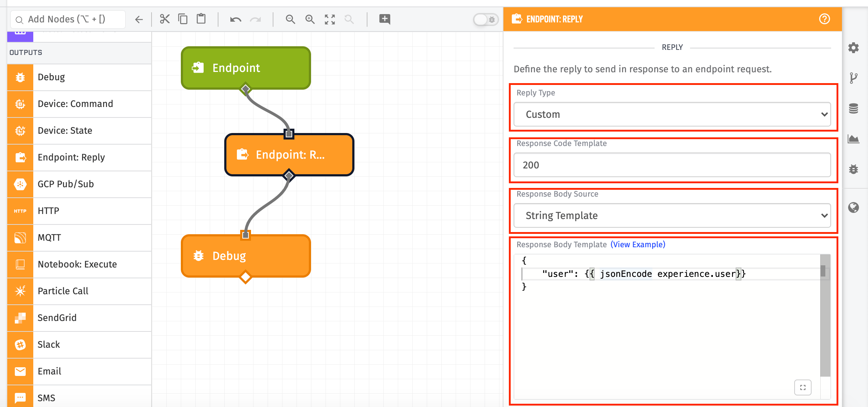
Task: Click the back arrow icon in toolbar
Action: pyautogui.click(x=139, y=19)
